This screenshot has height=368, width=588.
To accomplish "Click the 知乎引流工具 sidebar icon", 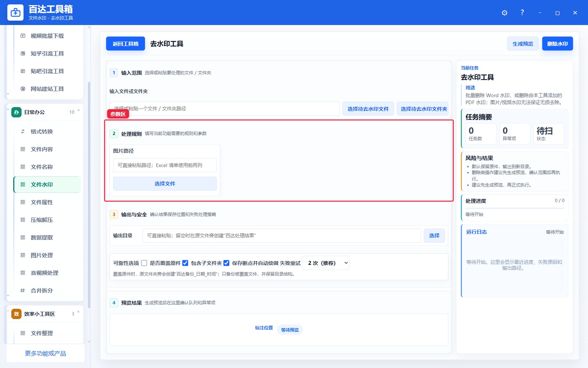I will 23,53.
